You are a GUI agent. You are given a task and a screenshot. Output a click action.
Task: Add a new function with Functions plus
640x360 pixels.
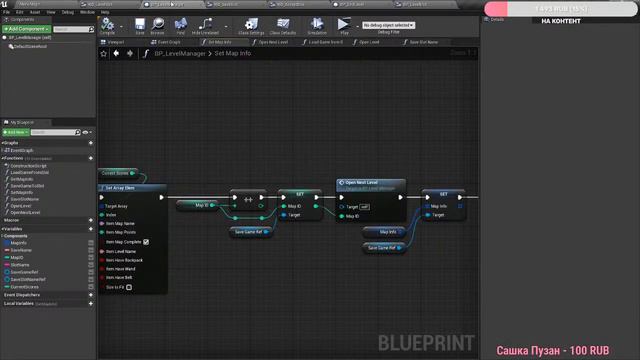pos(91,158)
